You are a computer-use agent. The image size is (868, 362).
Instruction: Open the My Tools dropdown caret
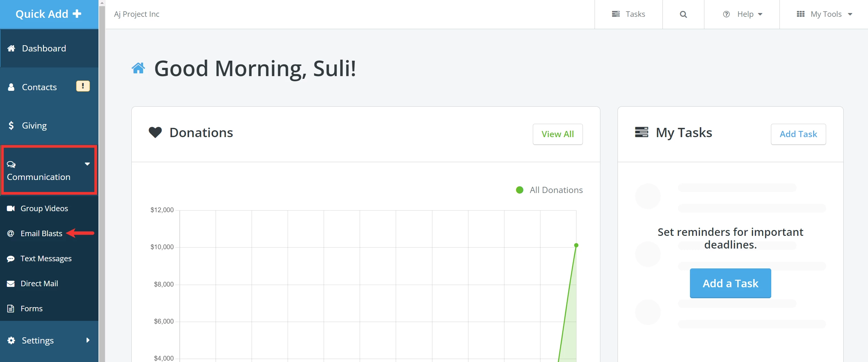tap(850, 14)
